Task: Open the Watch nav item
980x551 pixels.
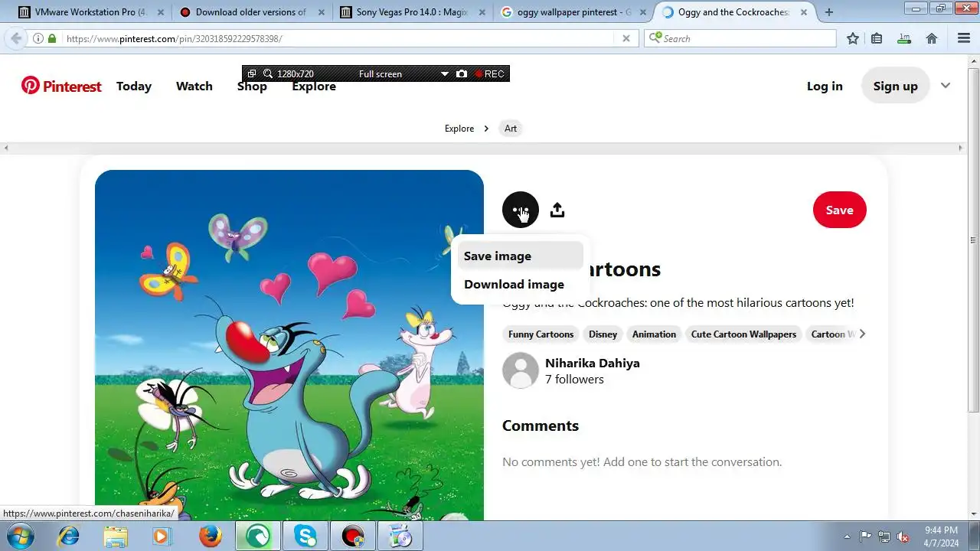Action: pos(194,86)
